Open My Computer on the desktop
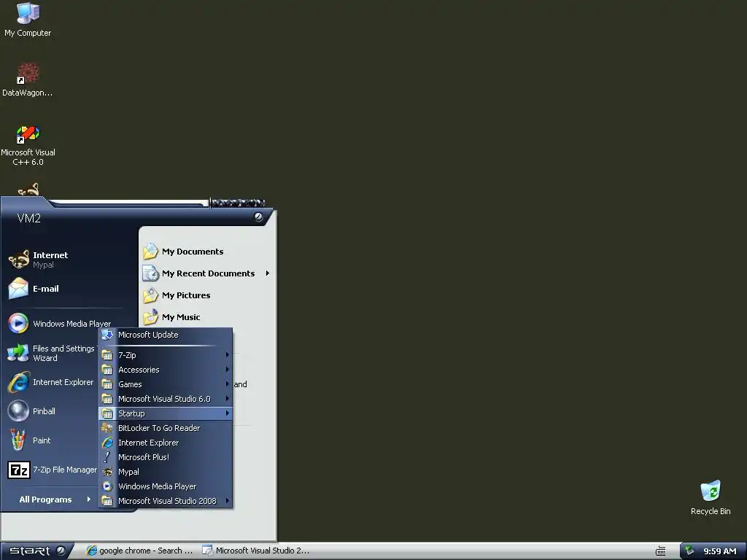This screenshot has height=560, width=747. pos(28,20)
